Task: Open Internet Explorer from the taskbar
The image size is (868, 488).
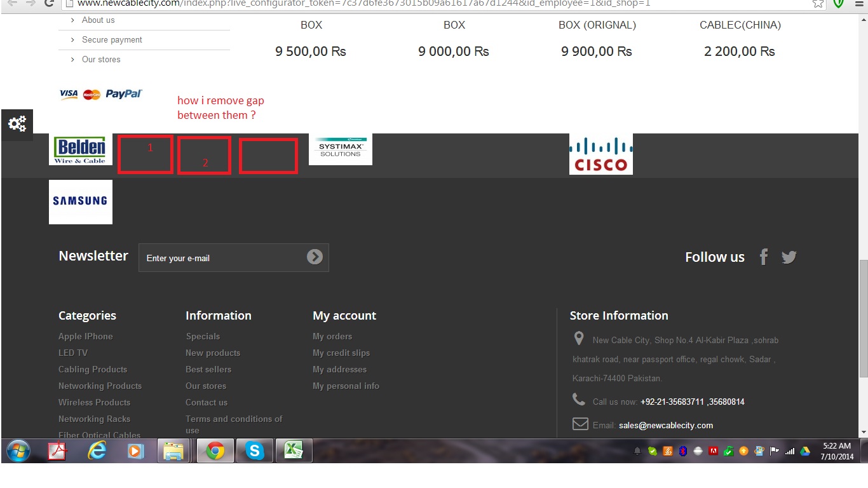Action: pos(97,451)
